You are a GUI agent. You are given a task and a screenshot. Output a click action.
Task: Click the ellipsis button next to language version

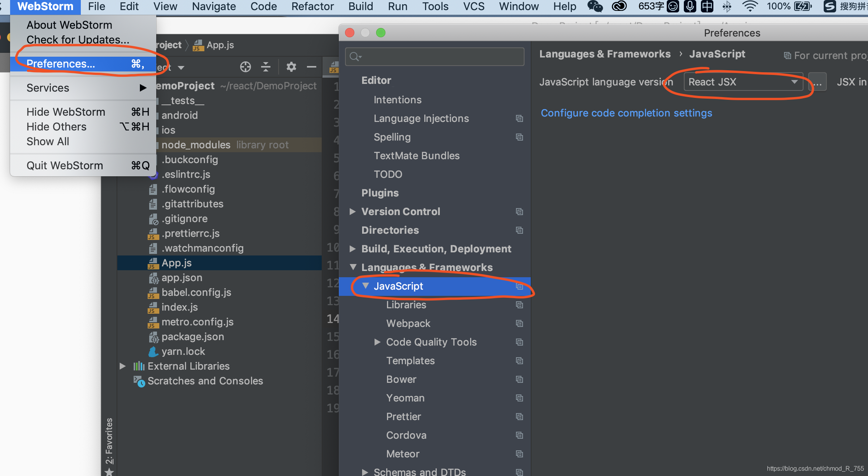click(817, 82)
